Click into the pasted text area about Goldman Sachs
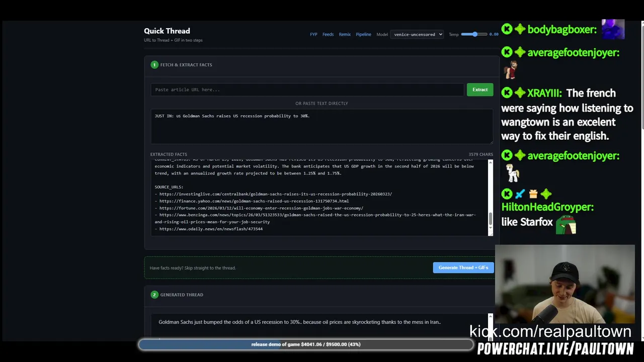 click(322, 127)
